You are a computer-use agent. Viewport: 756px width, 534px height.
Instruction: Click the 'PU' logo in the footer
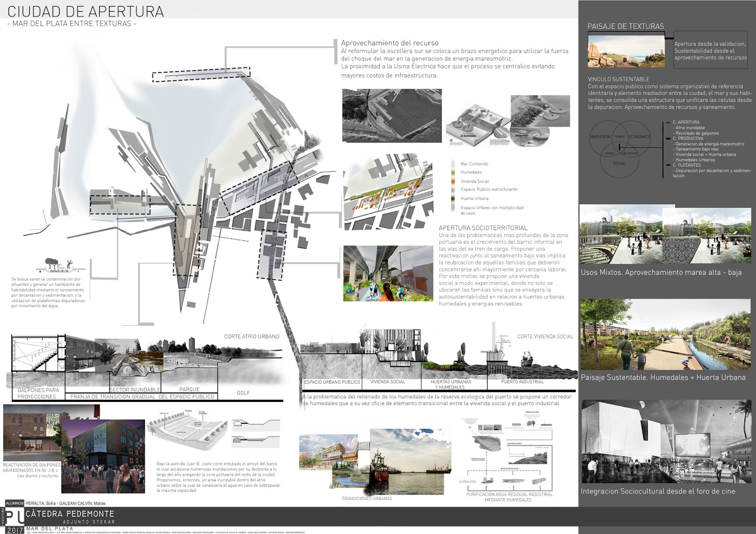[x=14, y=517]
